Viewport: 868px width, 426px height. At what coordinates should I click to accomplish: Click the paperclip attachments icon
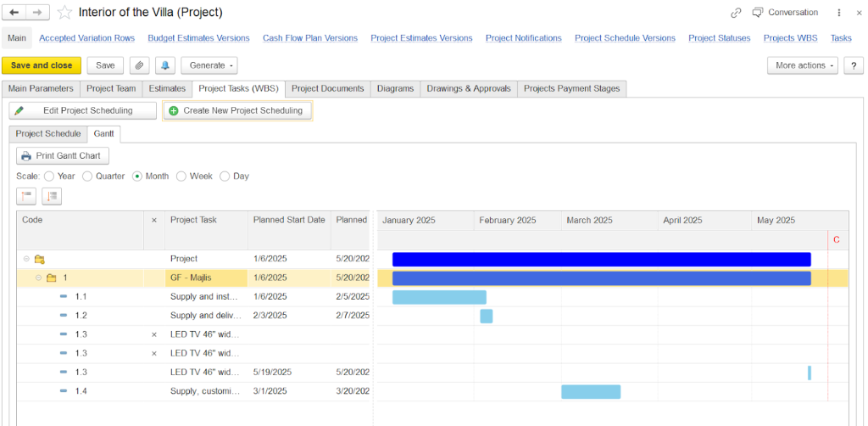tap(140, 65)
